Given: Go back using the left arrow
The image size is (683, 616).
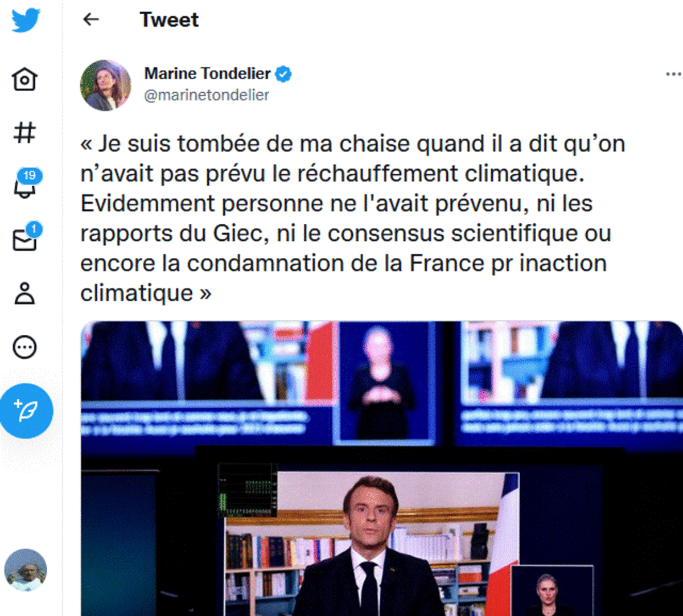Looking at the screenshot, I should click(x=91, y=19).
